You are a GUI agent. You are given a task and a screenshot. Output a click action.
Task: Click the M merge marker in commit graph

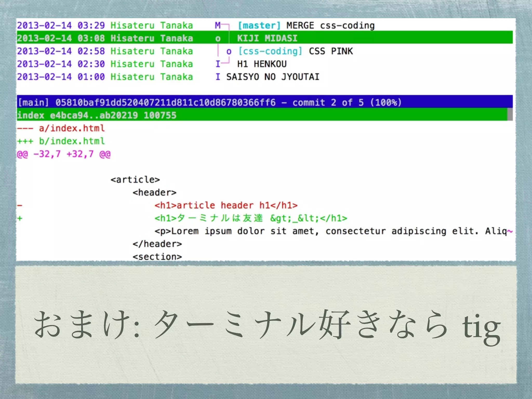tap(218, 25)
